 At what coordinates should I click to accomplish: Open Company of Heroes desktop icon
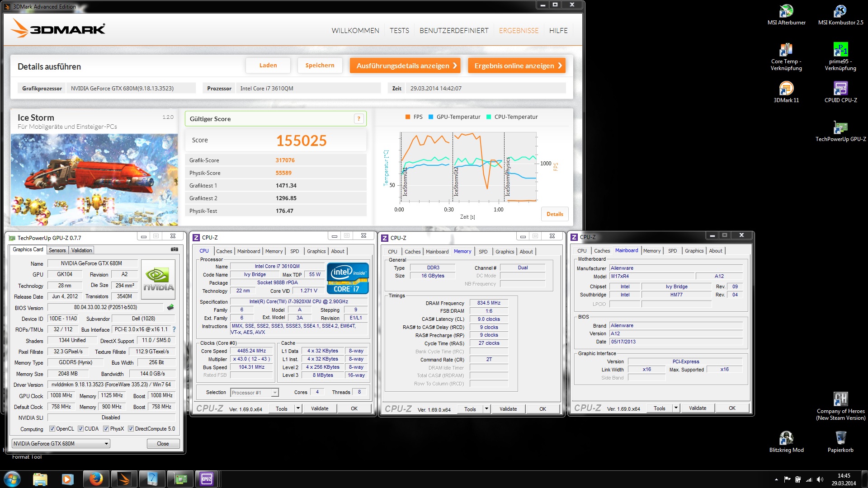coord(840,407)
